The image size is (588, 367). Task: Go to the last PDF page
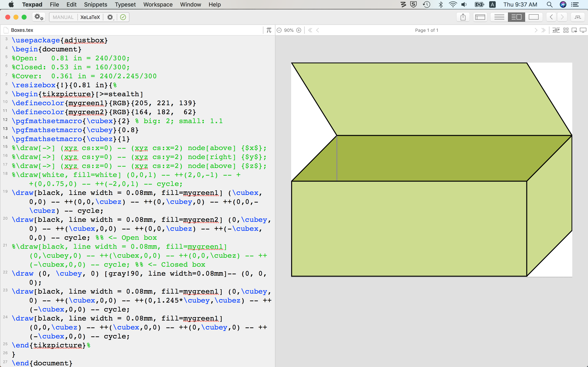(x=543, y=30)
